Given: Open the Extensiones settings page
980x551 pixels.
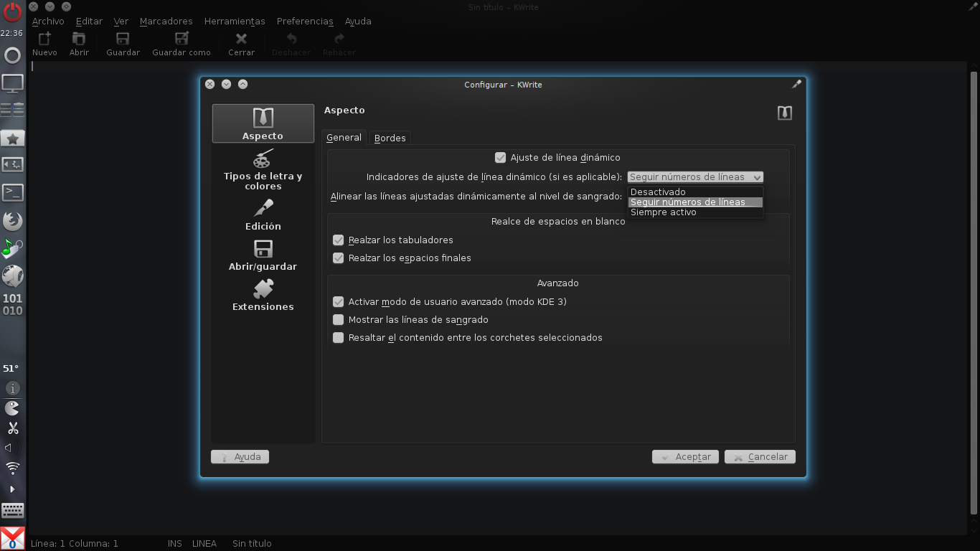Looking at the screenshot, I should click(263, 296).
